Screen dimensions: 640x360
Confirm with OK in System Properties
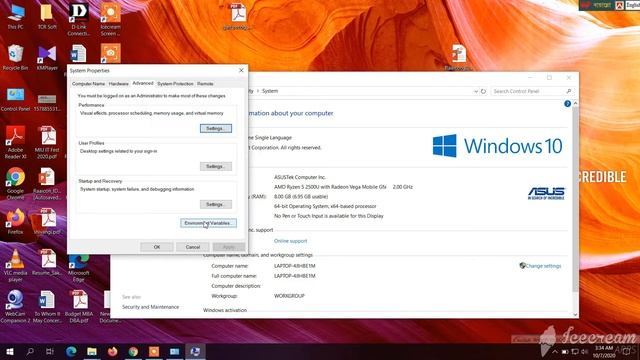[157, 247]
